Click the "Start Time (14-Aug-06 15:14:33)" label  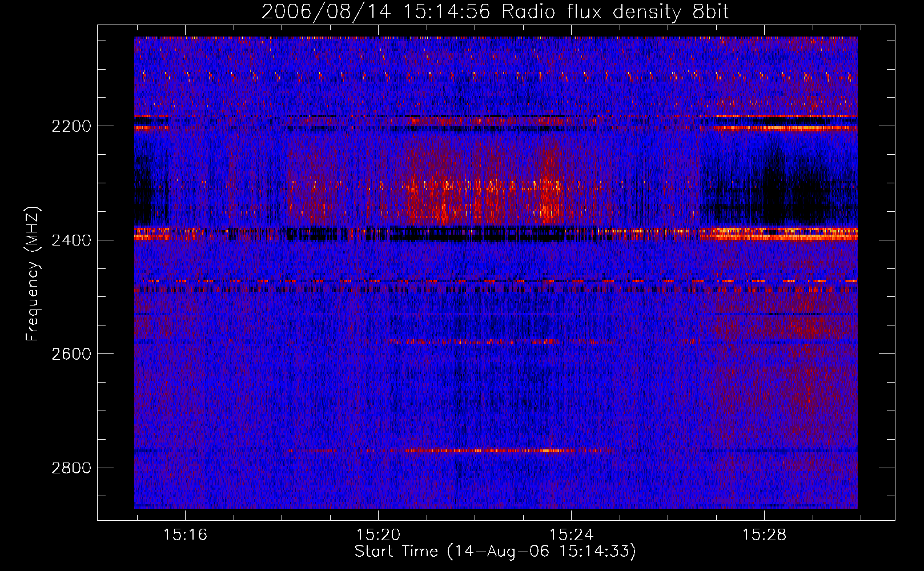[495, 552]
